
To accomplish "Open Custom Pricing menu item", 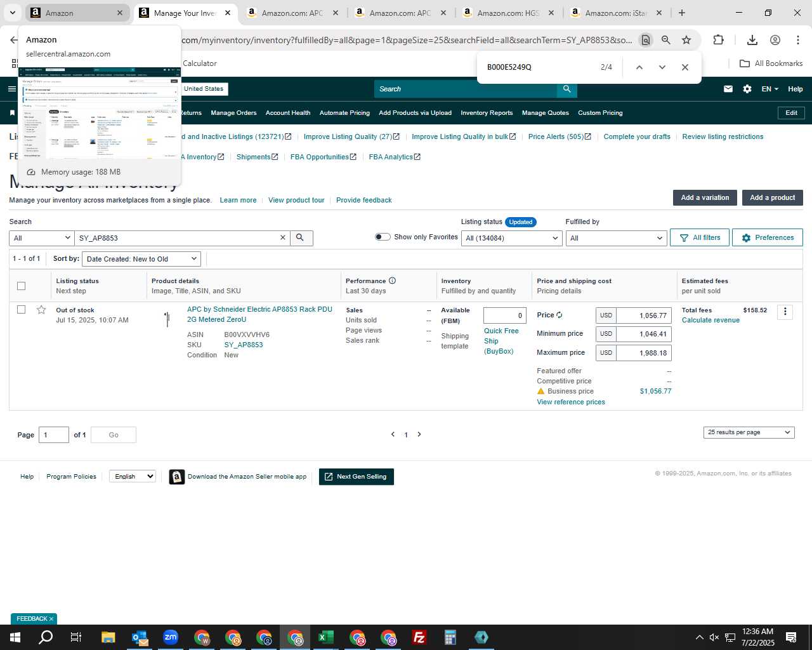I will 600,113.
